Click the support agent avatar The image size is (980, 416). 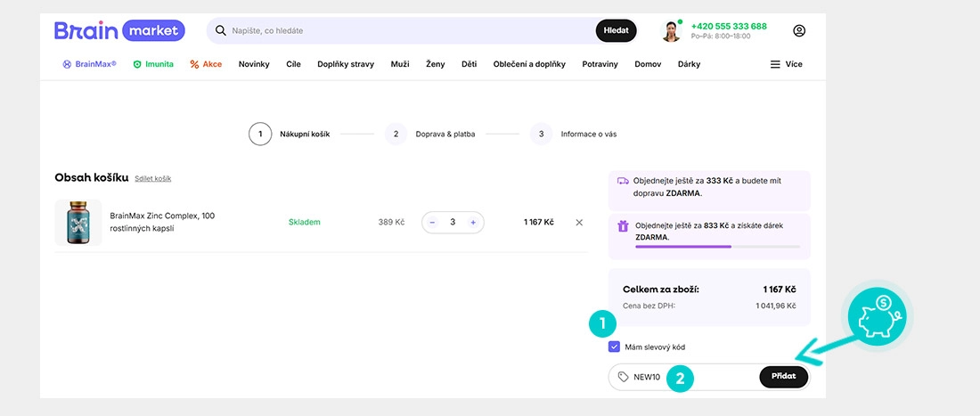[x=671, y=30]
